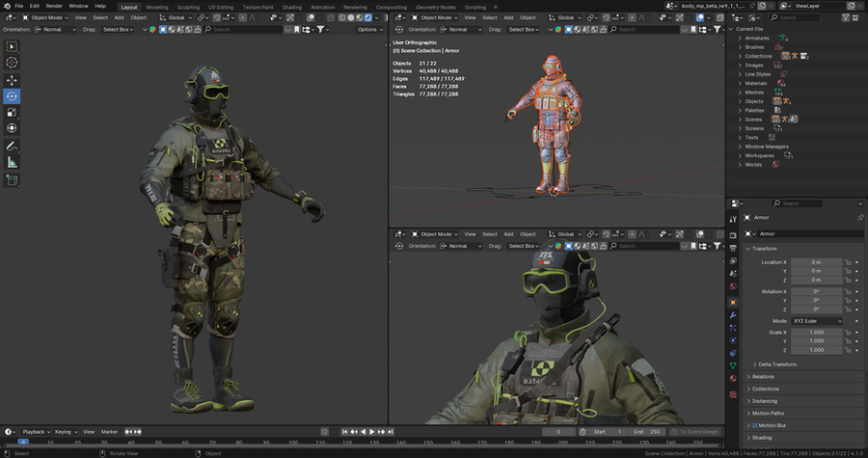Open the rotation Mode XYZ Euler dropdown
Screen dimensions: 868x458
817,321
